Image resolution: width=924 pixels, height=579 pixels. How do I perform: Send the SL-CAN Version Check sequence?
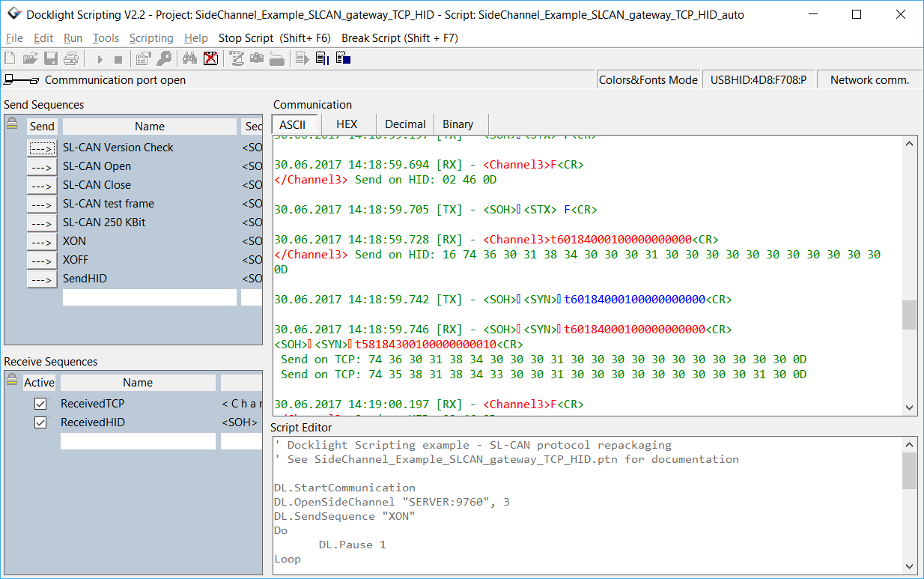pos(43,148)
